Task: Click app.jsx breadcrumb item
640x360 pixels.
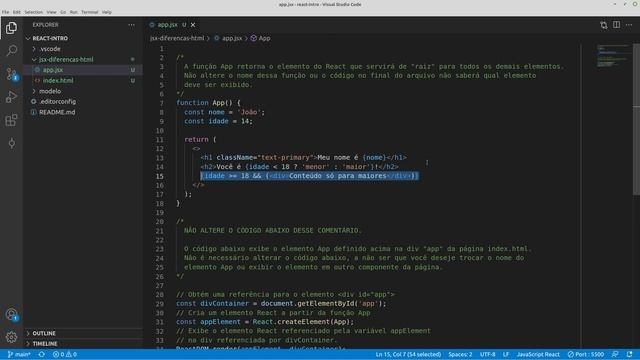Action: pos(232,38)
